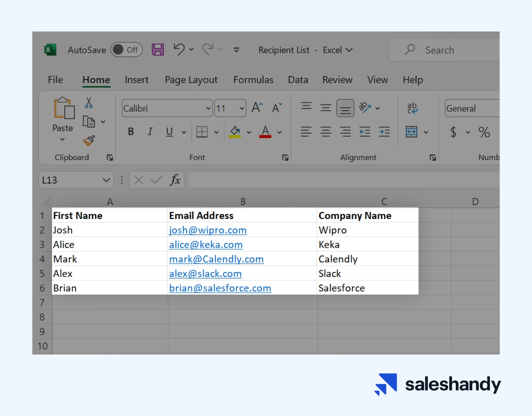Click the Cut scissors icon
Viewport: 532px width, 416px height.
tap(89, 102)
